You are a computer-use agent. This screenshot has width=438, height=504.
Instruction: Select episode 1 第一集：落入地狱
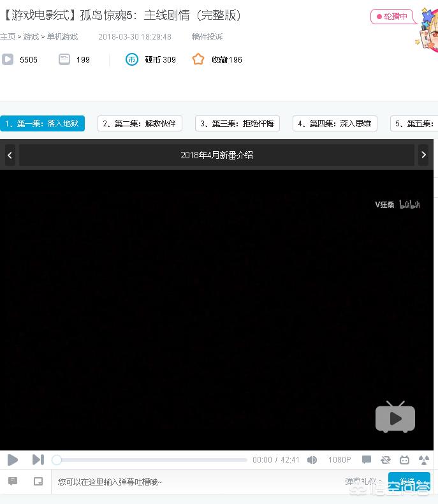pyautogui.click(x=42, y=123)
